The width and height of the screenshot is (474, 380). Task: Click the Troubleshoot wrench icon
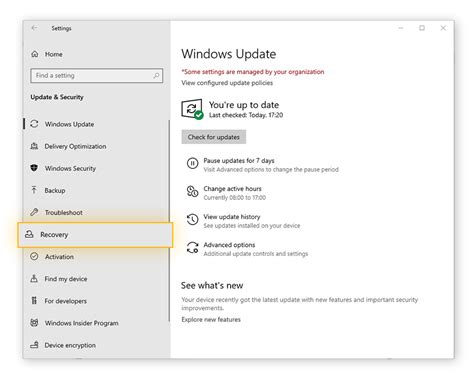34,212
